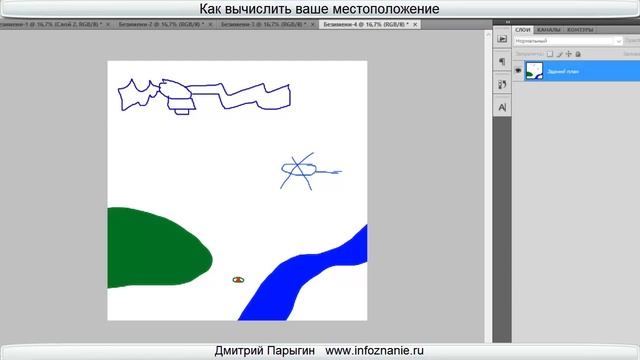Select the Задний план layer thumbnail
Image resolution: width=640 pixels, height=360 pixels.
(x=534, y=71)
